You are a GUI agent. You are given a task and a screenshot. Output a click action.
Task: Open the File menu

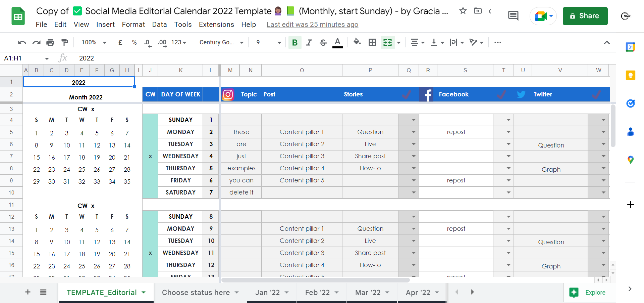(x=41, y=25)
